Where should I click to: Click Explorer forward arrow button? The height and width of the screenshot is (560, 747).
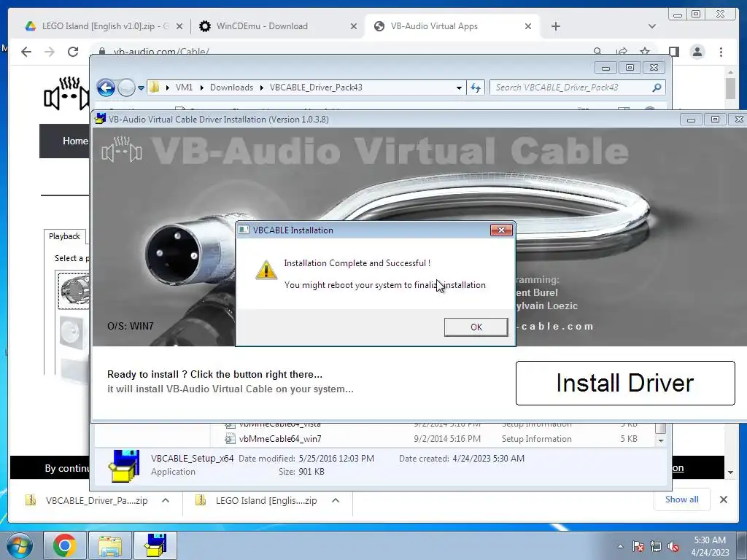(126, 87)
